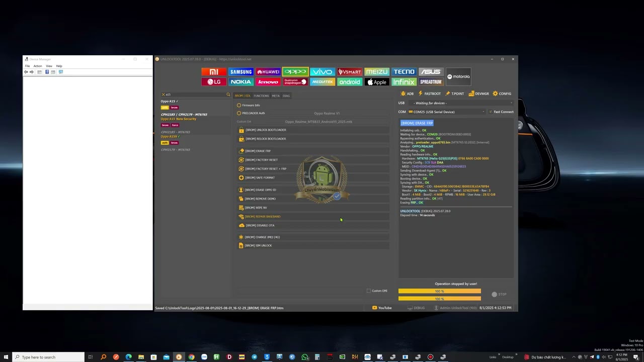Open the COM port dropdown
The width and height of the screenshot is (644, 362).
coord(447,112)
